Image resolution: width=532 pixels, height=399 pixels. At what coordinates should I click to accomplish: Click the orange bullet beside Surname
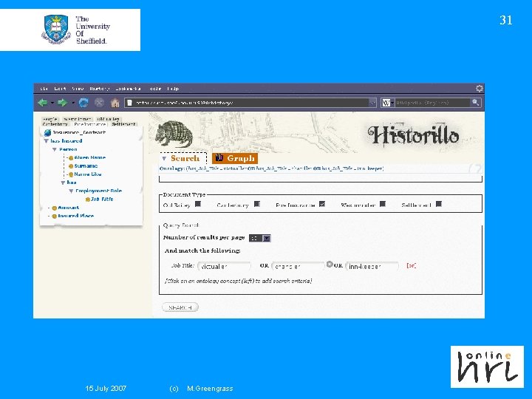(x=71, y=166)
